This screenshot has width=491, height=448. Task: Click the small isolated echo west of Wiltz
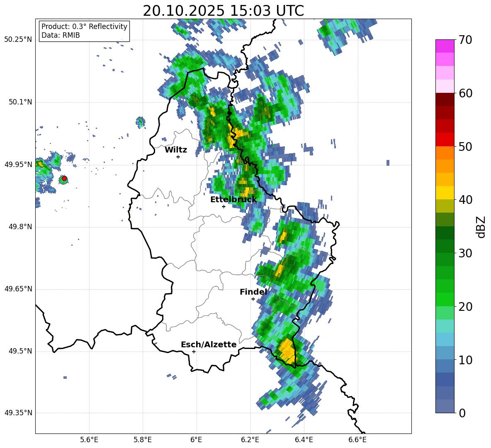point(141,122)
